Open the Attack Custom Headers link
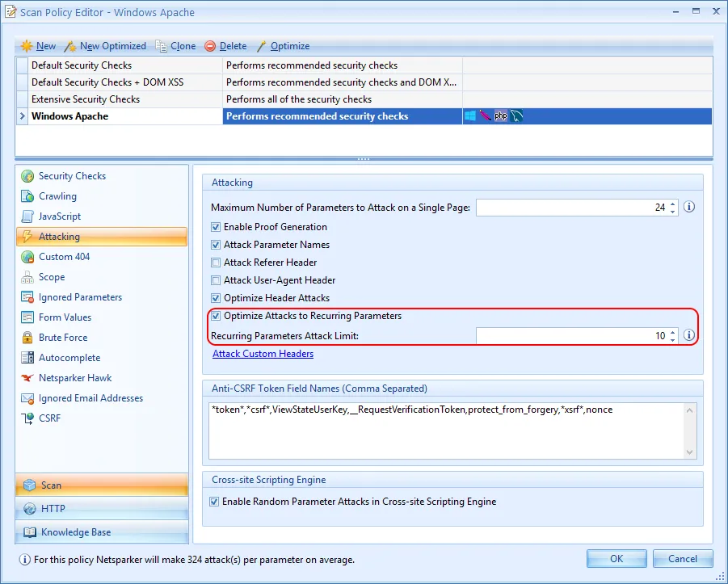Screen dimensions: 728x584 (263, 354)
